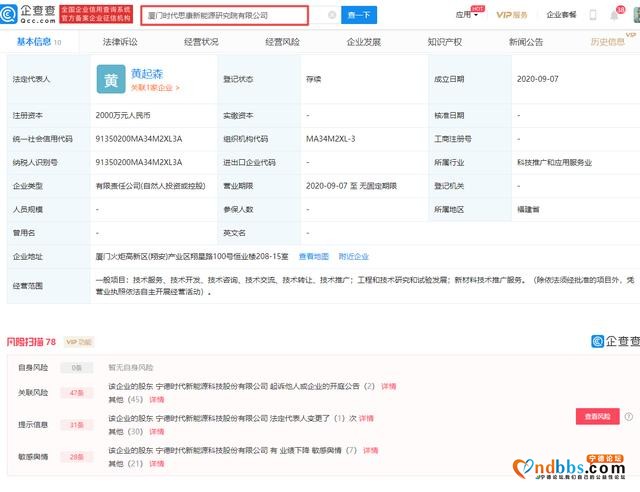
Task: Click 详情 for 业绩下降 敏感舆情 (7)
Action: pyautogui.click(x=371, y=450)
